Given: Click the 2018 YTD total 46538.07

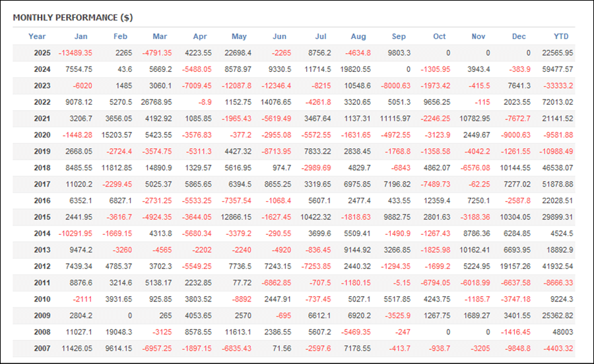Looking at the screenshot, I should click(556, 167).
